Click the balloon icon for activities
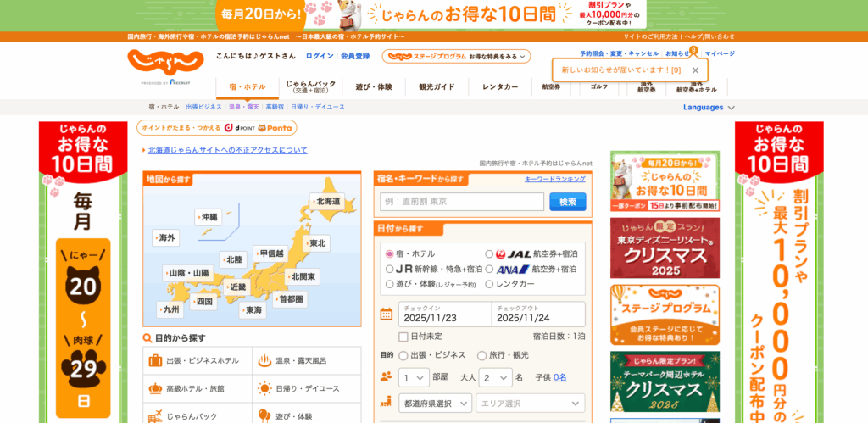The height and width of the screenshot is (423, 868). point(264,415)
